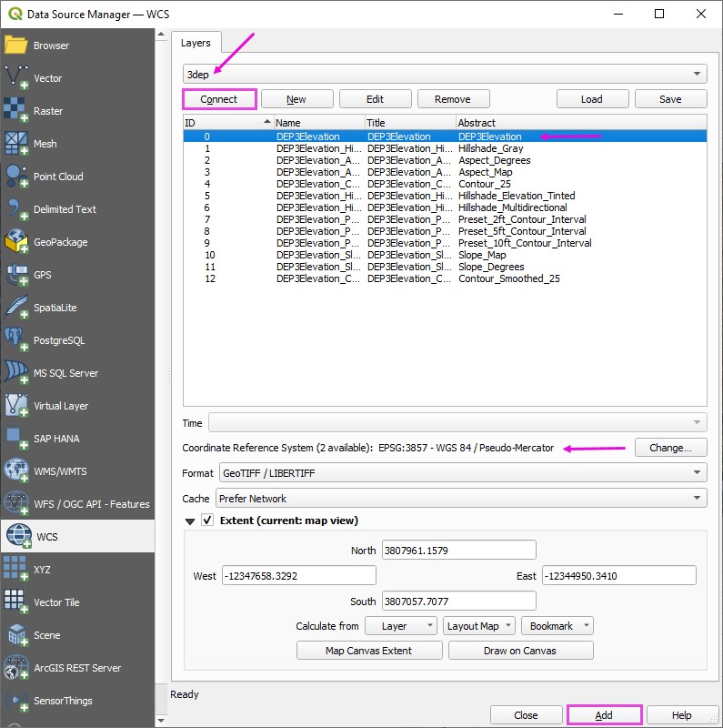This screenshot has width=723, height=728.
Task: Select the PostgreSQL elephant icon
Action: tap(17, 340)
